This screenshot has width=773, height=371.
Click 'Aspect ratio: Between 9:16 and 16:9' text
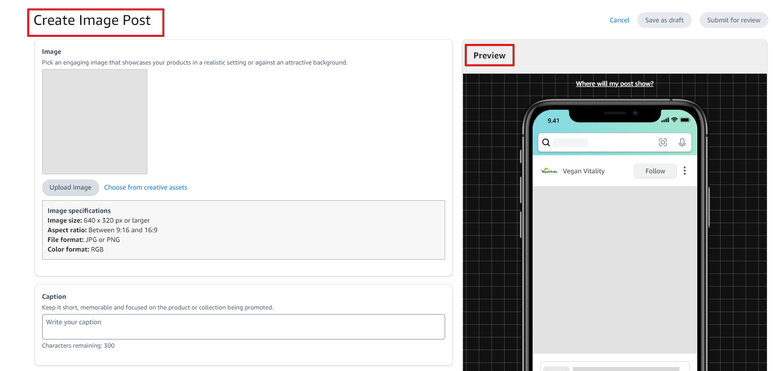click(x=103, y=230)
